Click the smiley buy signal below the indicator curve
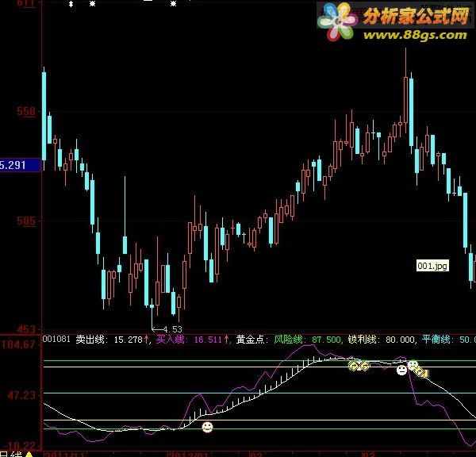 (x=207, y=427)
